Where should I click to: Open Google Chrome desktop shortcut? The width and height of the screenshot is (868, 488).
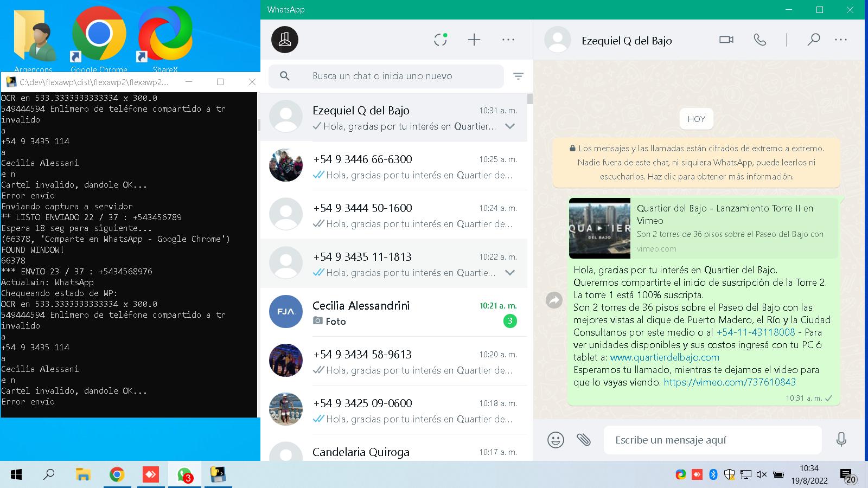[x=99, y=40]
